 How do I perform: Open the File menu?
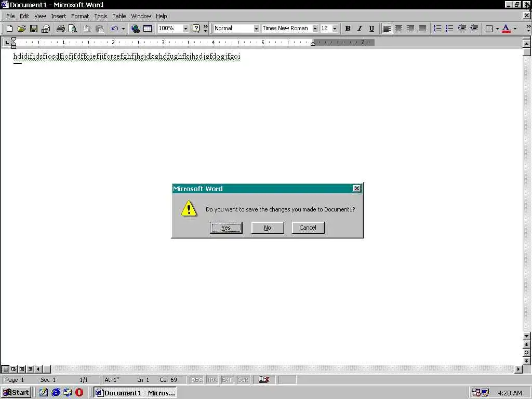pyautogui.click(x=10, y=16)
